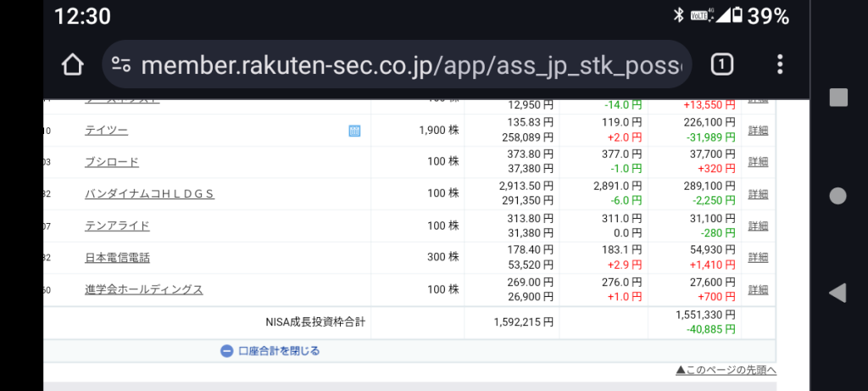Open Chrome three-dot overflow menu

(780, 64)
